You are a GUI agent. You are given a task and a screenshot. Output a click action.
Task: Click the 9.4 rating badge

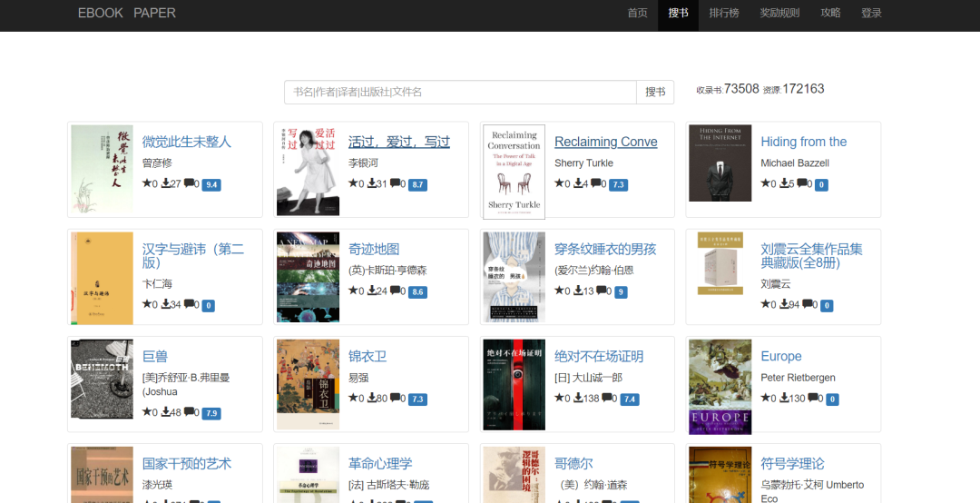click(211, 184)
